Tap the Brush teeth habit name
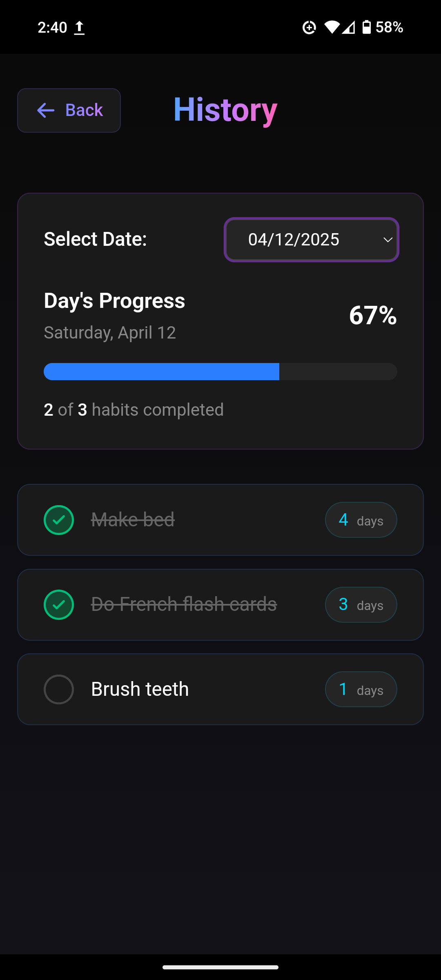 tap(140, 689)
